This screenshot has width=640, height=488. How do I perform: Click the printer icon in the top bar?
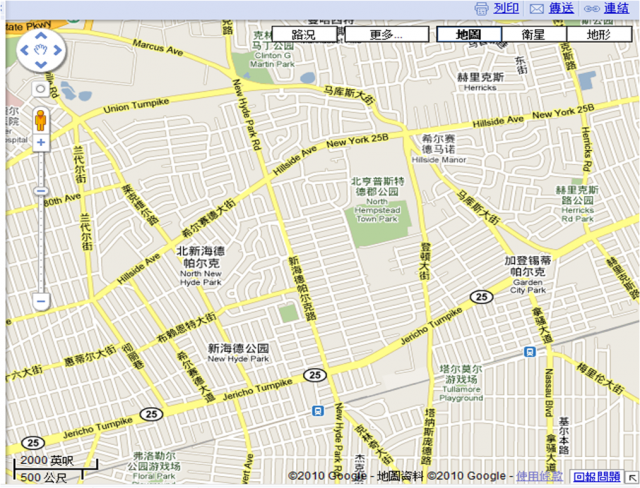click(482, 9)
